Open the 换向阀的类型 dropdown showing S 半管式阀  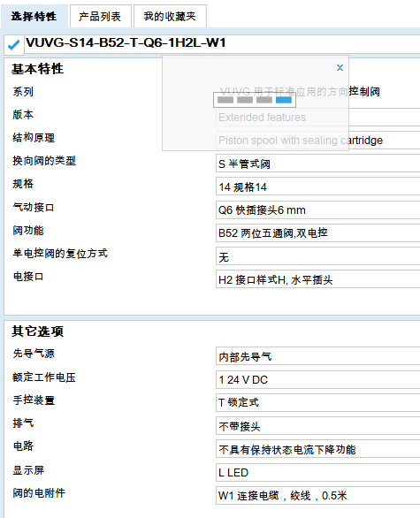tap(318, 164)
